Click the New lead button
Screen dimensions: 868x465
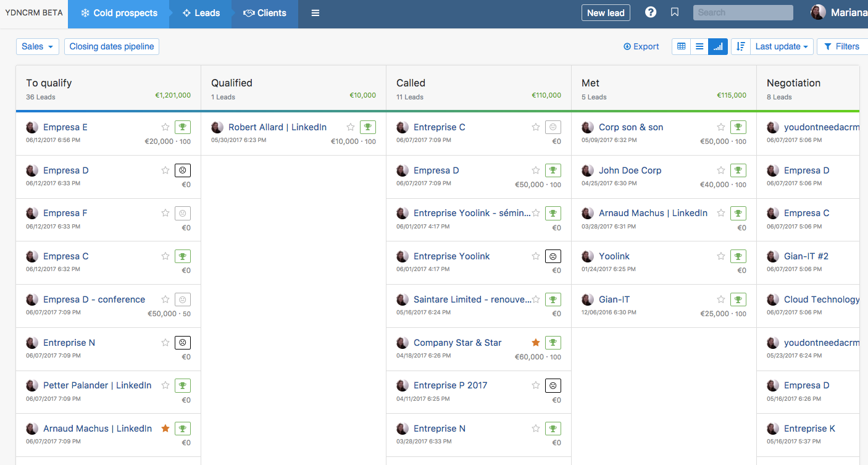click(x=606, y=12)
